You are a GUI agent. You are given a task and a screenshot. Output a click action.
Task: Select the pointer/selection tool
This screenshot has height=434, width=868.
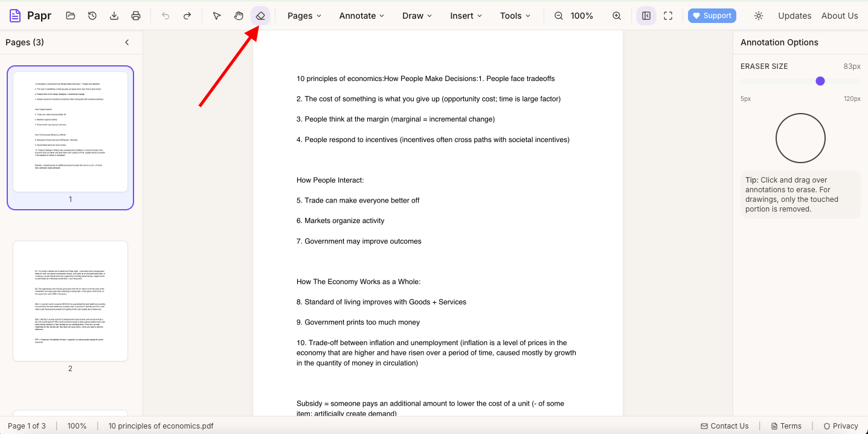[217, 16]
